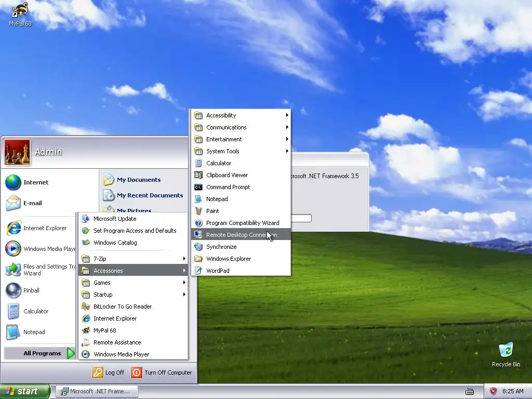Expand the Accessibility submenu

[x=241, y=115]
